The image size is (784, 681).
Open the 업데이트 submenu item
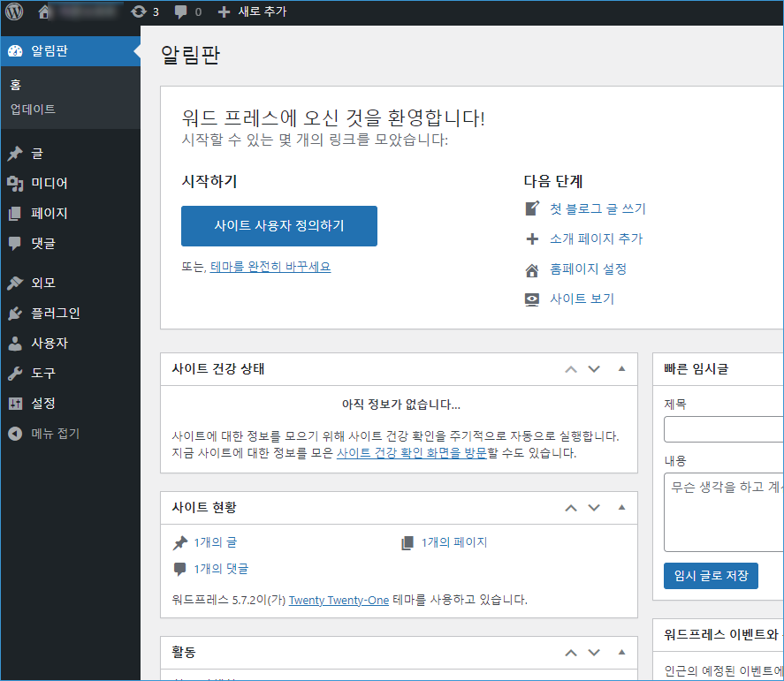click(33, 110)
